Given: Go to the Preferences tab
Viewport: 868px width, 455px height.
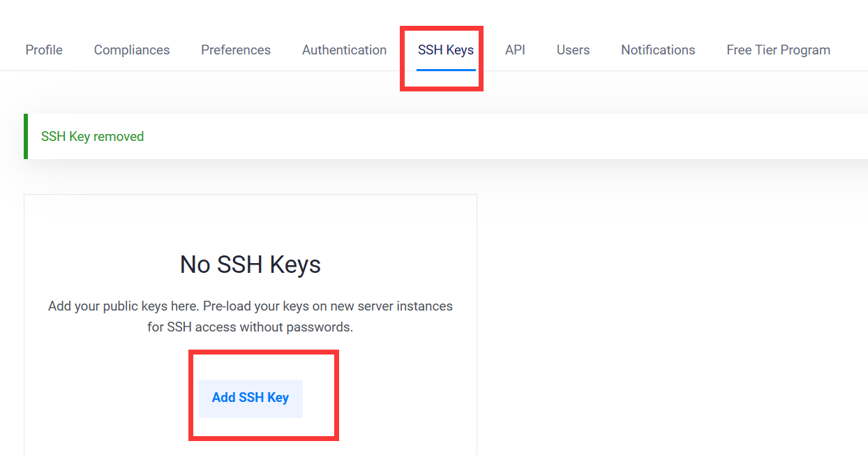Looking at the screenshot, I should click(236, 50).
